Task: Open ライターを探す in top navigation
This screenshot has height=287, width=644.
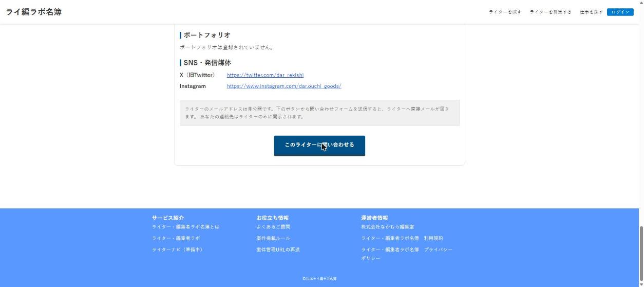Action: [x=505, y=12]
